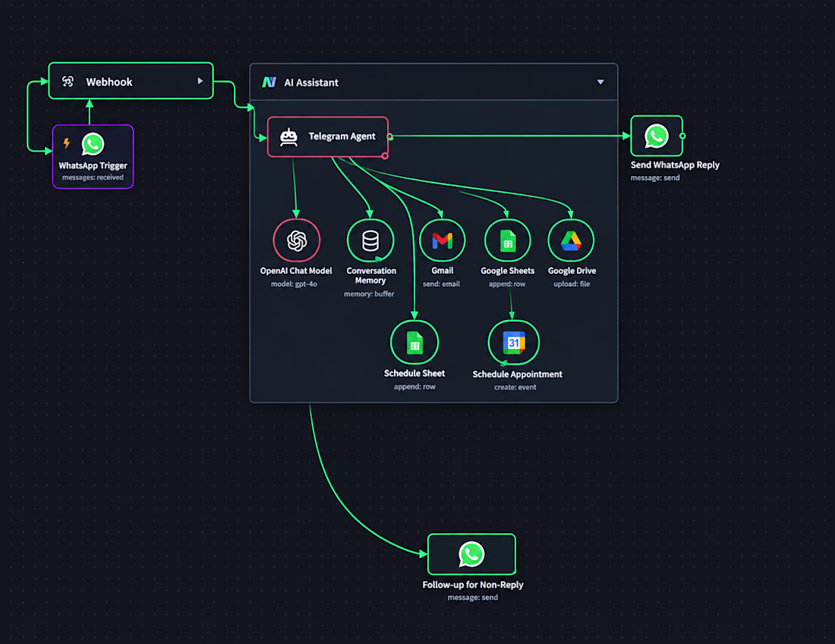Click the Webhook node icon
The image size is (835, 644).
68,81
